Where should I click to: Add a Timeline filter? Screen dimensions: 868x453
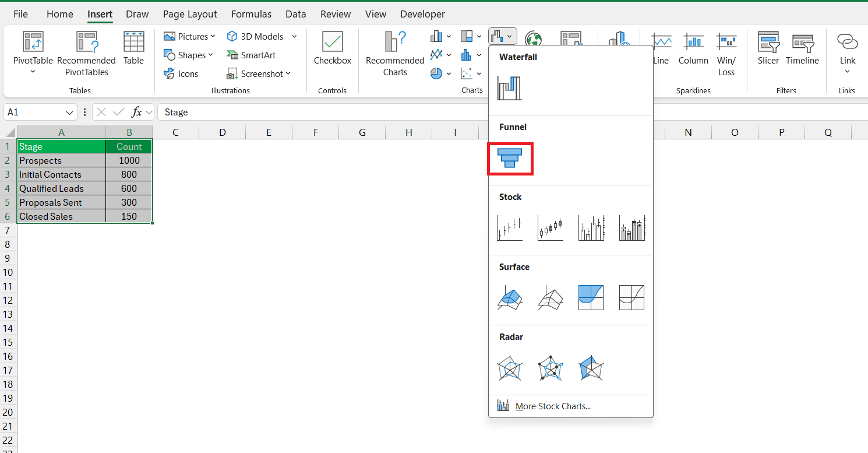click(x=802, y=48)
